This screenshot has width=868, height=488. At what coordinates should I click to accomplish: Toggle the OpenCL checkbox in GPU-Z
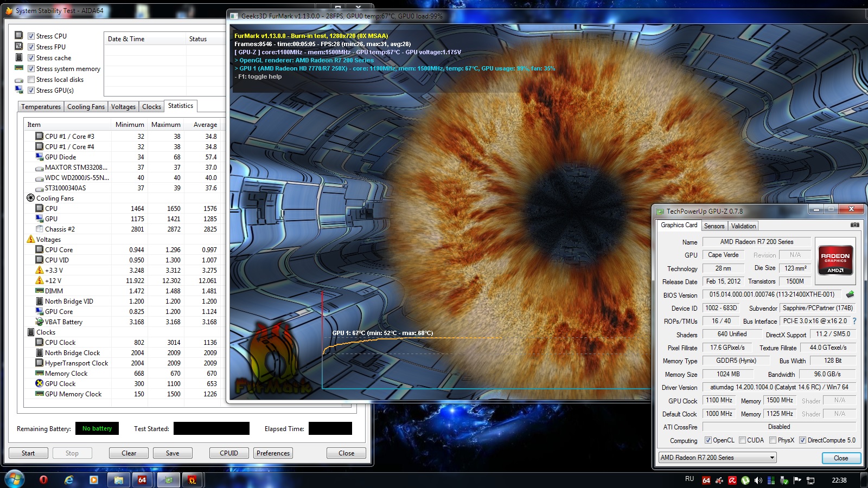click(x=708, y=440)
